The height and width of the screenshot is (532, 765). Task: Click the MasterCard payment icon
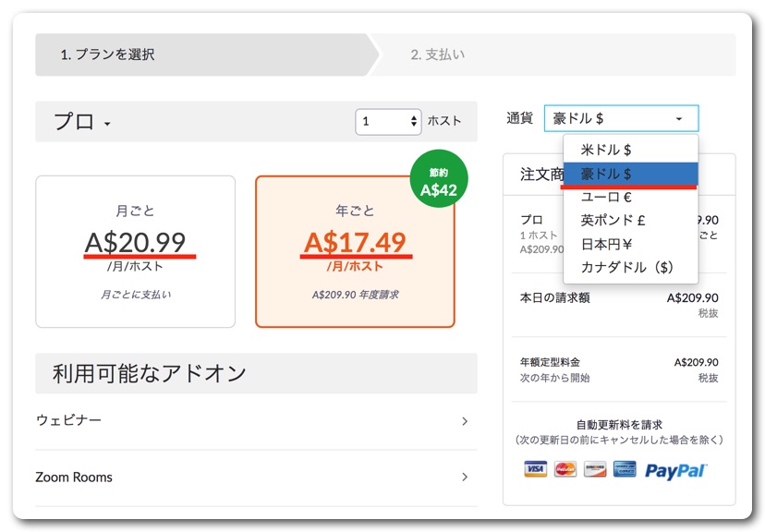[x=565, y=469]
